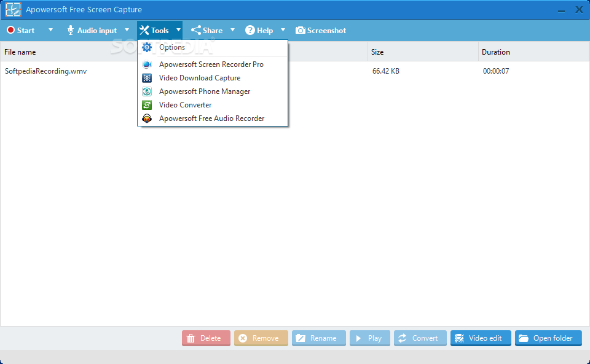The image size is (590, 364).
Task: Select Video Download Capture menu entry
Action: [213, 78]
